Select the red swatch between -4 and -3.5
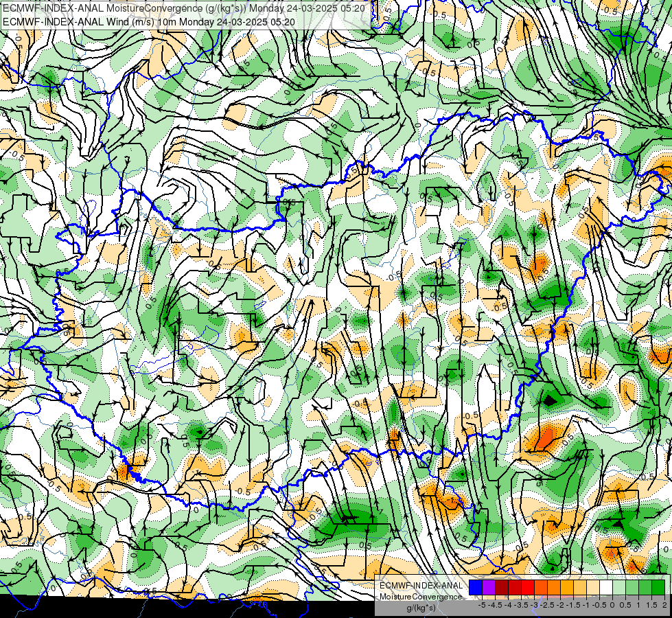The width and height of the screenshot is (672, 618). [x=515, y=587]
